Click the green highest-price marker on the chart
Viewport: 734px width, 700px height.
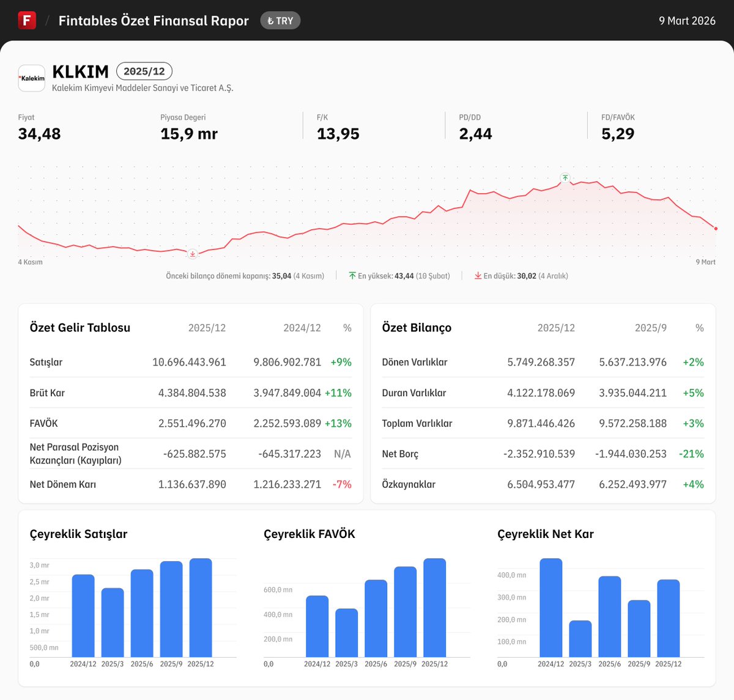coord(565,178)
